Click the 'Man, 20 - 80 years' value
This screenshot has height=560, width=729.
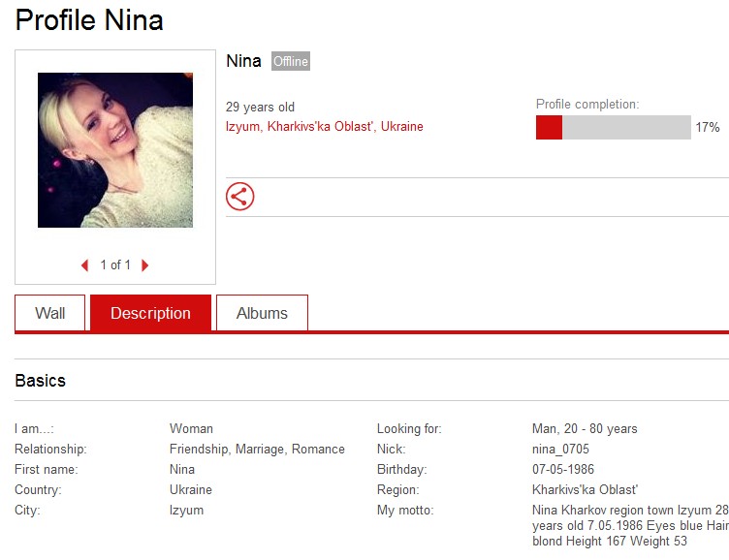click(x=585, y=428)
